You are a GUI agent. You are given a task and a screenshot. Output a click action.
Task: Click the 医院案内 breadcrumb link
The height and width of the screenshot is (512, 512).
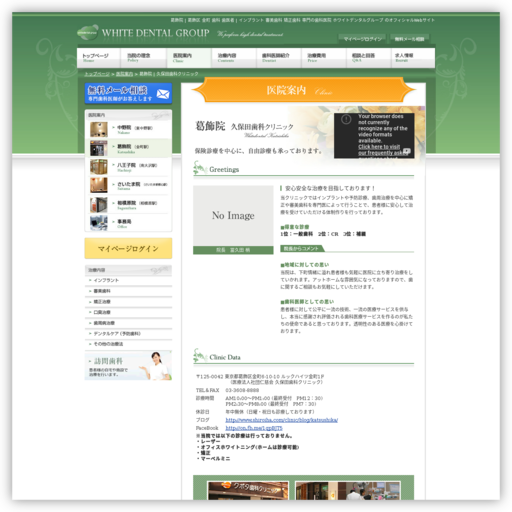[124, 74]
